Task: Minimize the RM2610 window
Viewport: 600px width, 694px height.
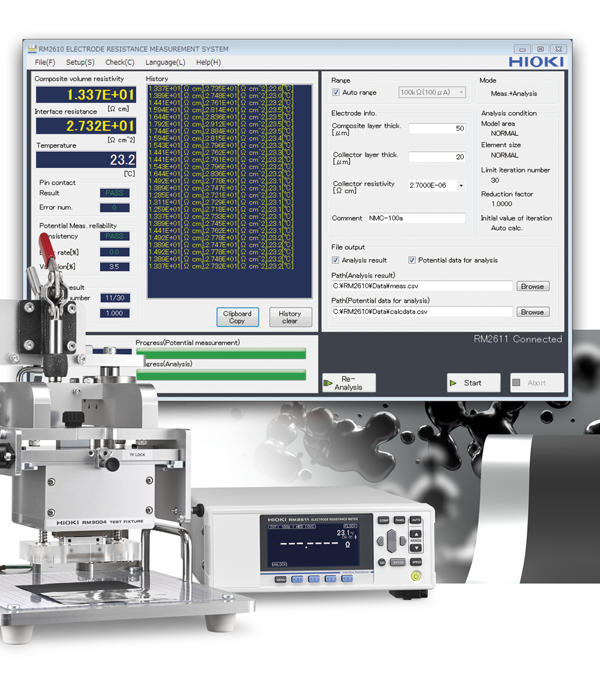Action: pyautogui.click(x=522, y=49)
